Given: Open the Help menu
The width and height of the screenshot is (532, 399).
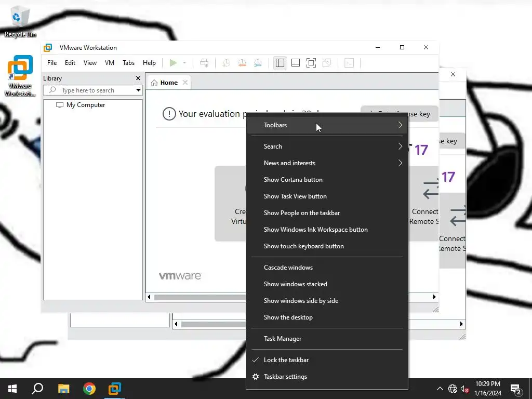Looking at the screenshot, I should tap(149, 63).
